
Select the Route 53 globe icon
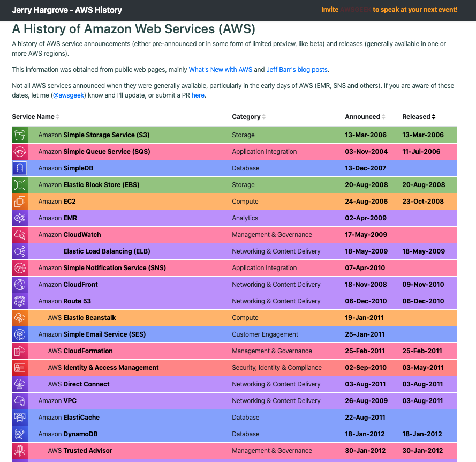point(19,301)
